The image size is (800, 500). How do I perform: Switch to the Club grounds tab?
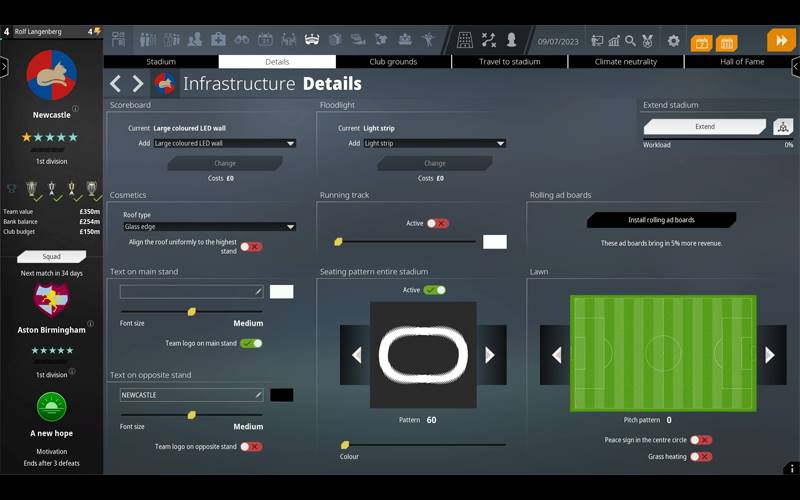[393, 62]
